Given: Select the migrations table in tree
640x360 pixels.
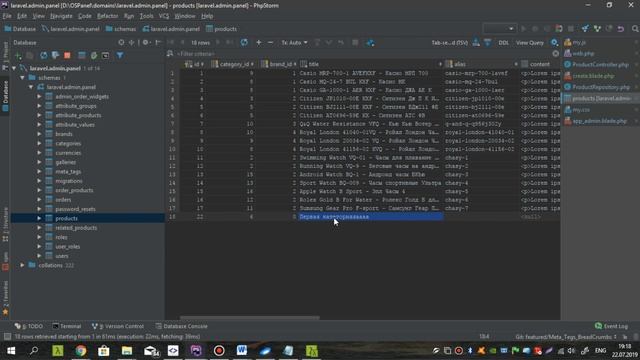Looking at the screenshot, I should [x=69, y=181].
